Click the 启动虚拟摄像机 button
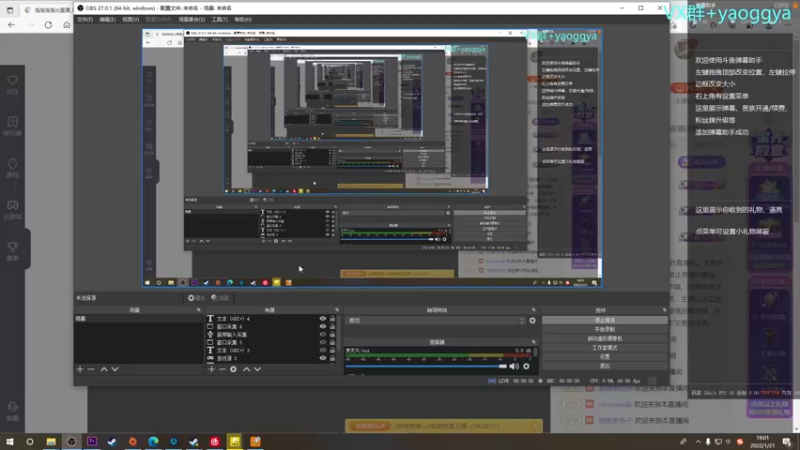 (x=605, y=338)
